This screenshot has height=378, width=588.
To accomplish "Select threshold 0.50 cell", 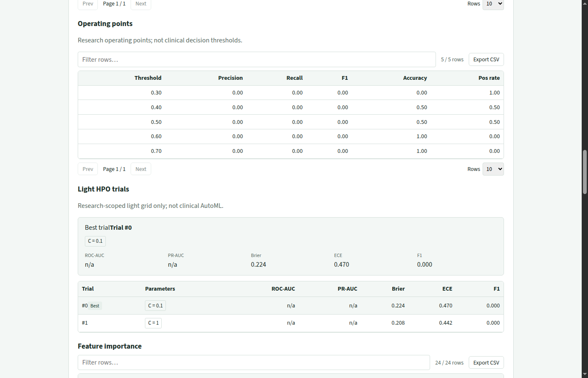I will (156, 122).
